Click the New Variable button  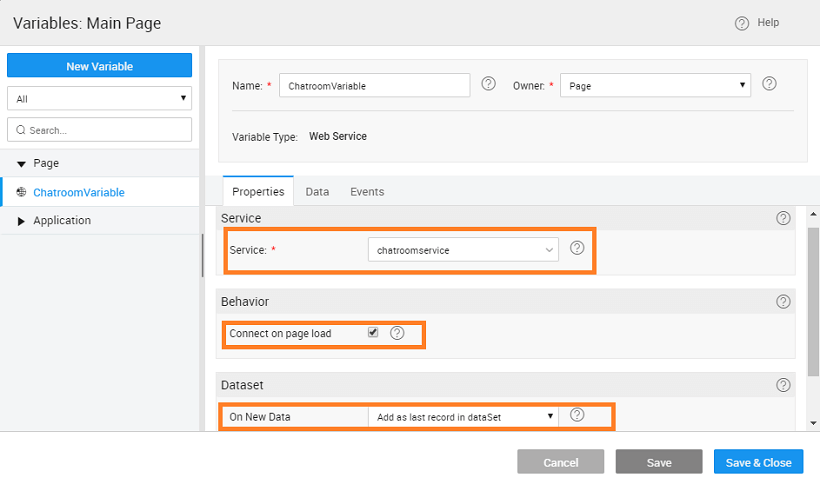pyautogui.click(x=99, y=66)
